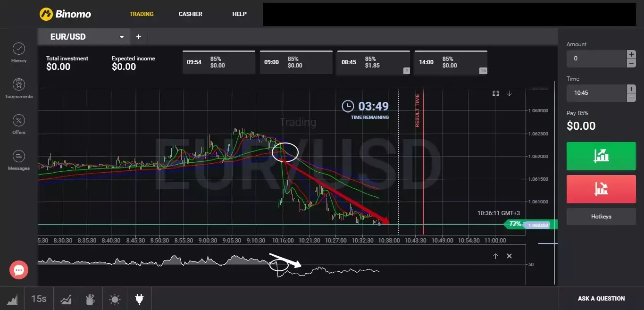
Task: Open the live chat bubble
Action: pos(19,270)
